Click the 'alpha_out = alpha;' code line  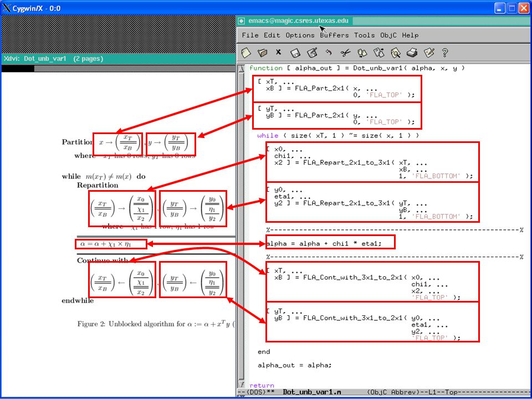click(294, 365)
